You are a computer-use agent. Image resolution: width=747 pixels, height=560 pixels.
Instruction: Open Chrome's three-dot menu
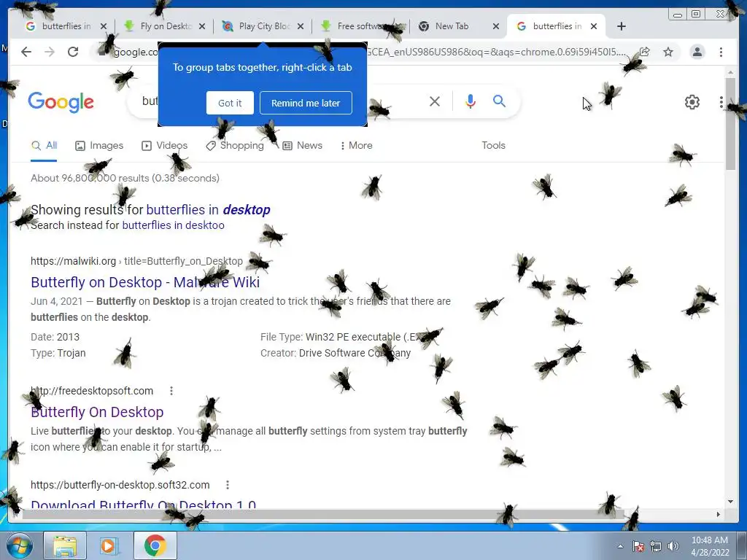pos(721,52)
